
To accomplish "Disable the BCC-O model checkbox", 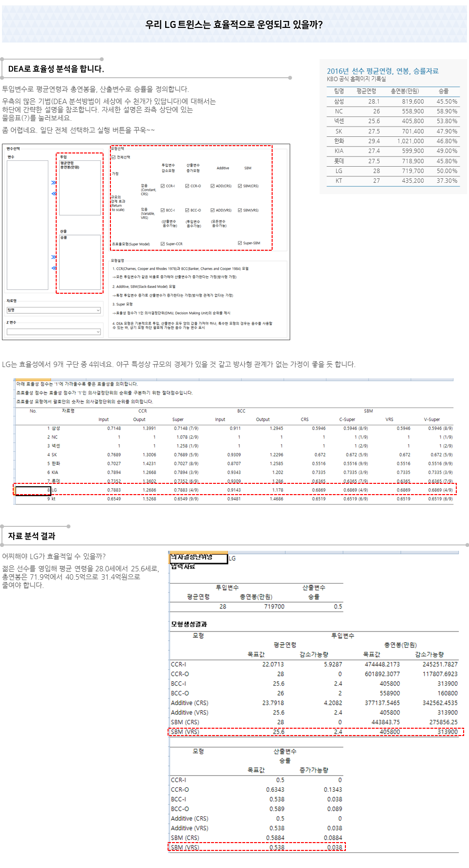I will (x=187, y=210).
